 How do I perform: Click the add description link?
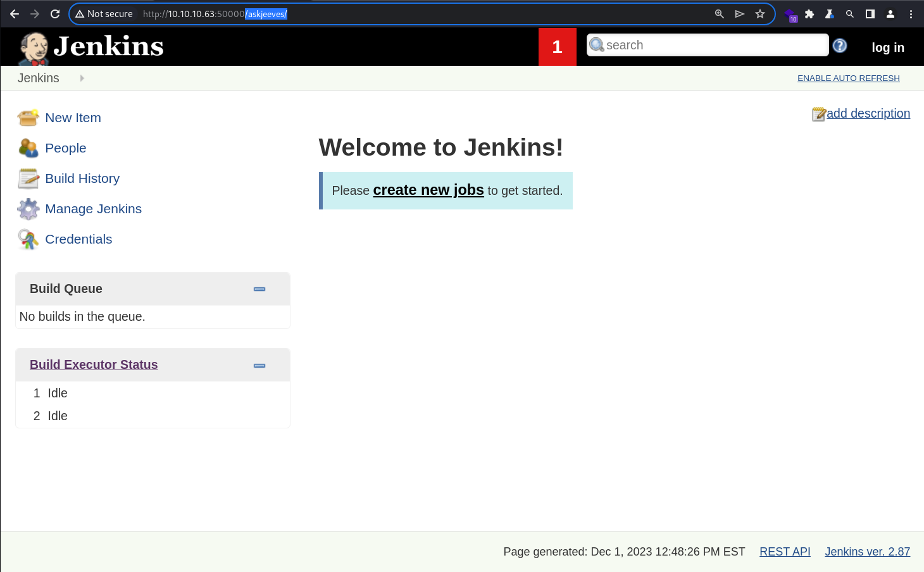868,113
